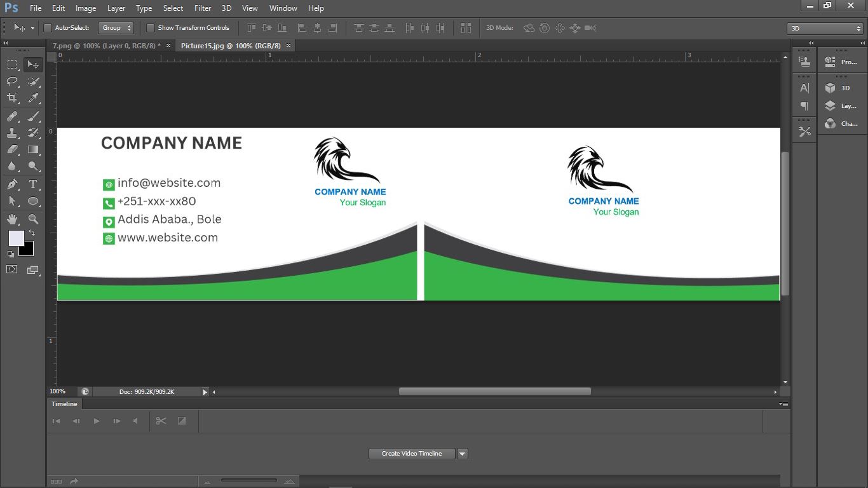
Task: Select the Lasso tool
Action: pyautogui.click(x=12, y=81)
